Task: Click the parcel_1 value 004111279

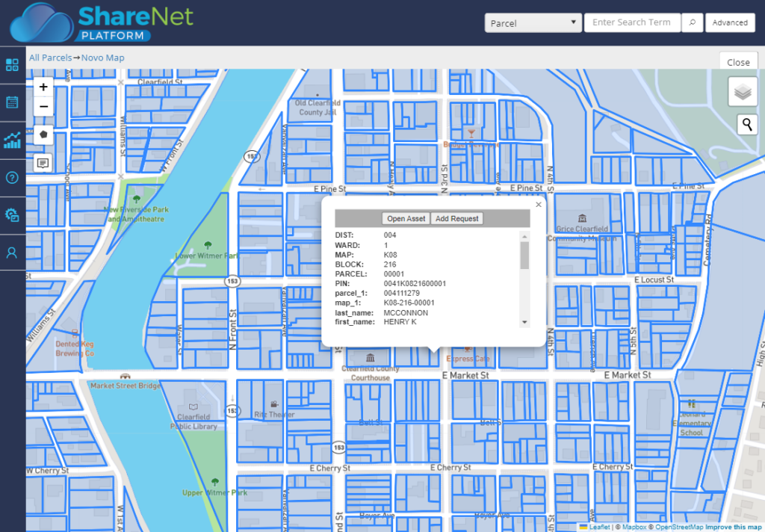Action: pyautogui.click(x=401, y=294)
